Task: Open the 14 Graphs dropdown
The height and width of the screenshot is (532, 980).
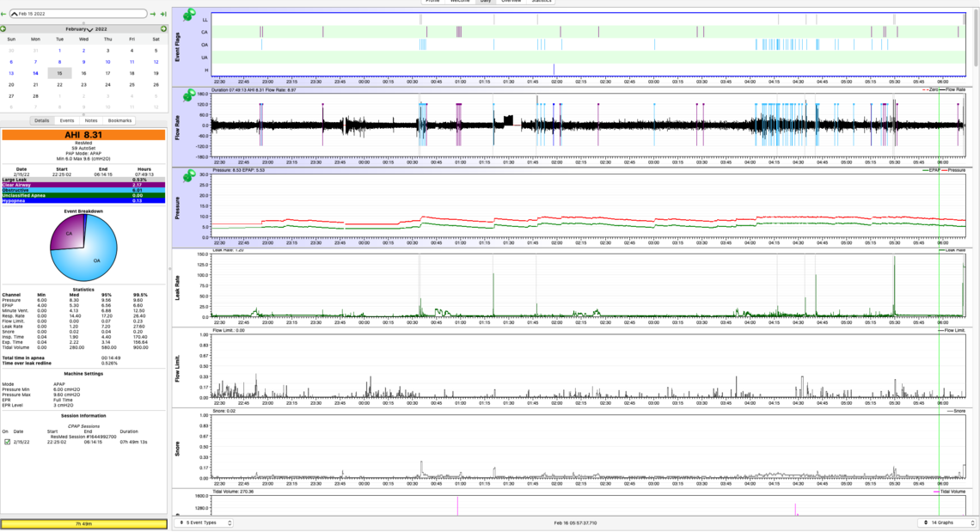Action: 946,523
